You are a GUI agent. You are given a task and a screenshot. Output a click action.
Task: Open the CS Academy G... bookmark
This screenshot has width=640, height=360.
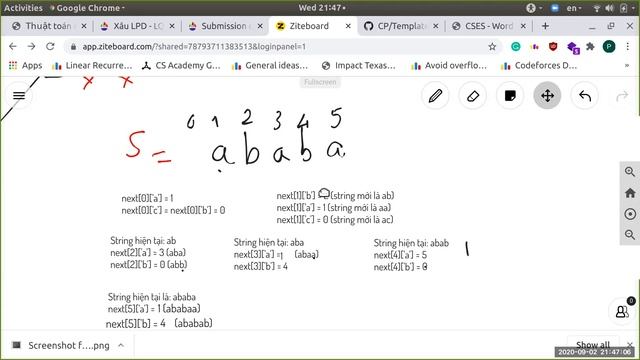(181, 65)
